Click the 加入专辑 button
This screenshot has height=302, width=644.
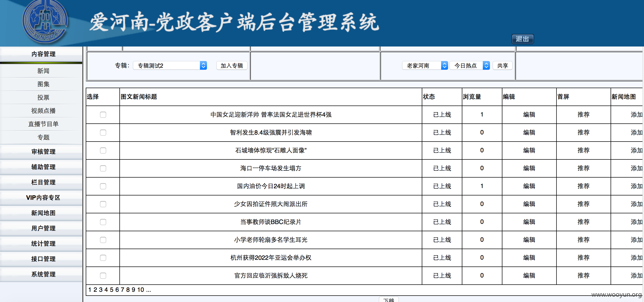(x=232, y=66)
